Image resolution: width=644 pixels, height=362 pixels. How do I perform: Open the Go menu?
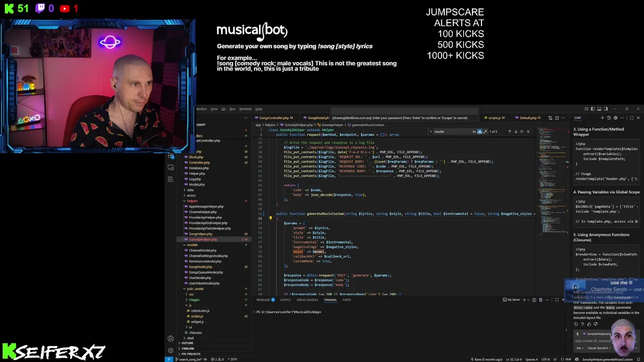tap(223, 109)
